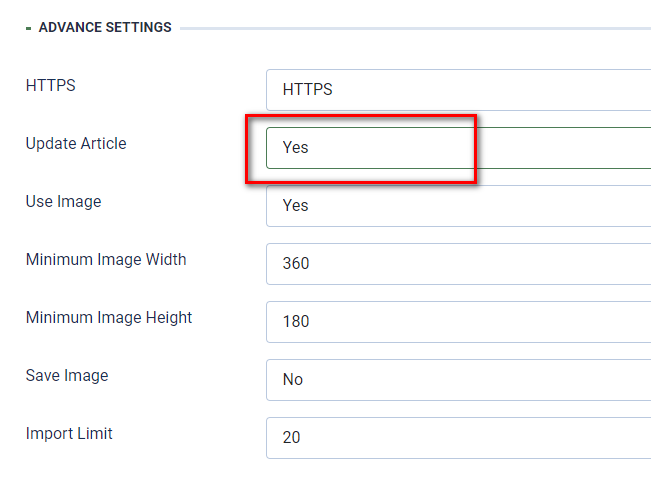
Task: Focus the Minimum Image Height field
Action: tap(458, 322)
